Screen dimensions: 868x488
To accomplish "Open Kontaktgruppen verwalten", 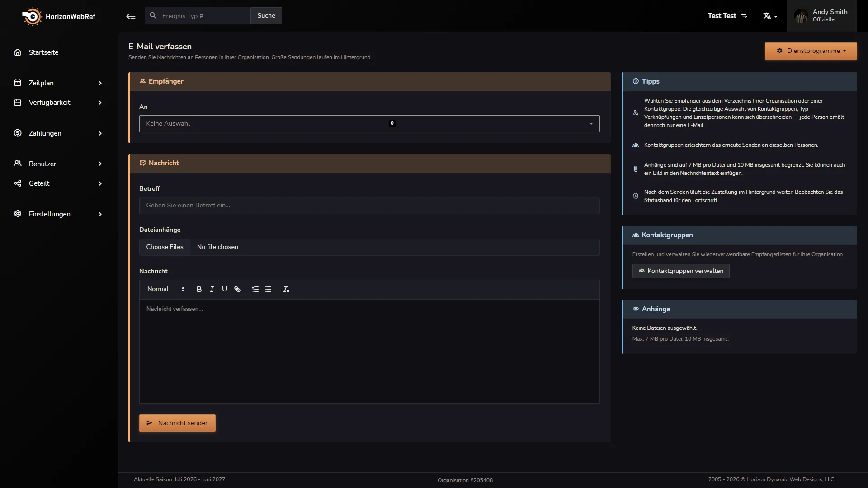I will pyautogui.click(x=681, y=271).
